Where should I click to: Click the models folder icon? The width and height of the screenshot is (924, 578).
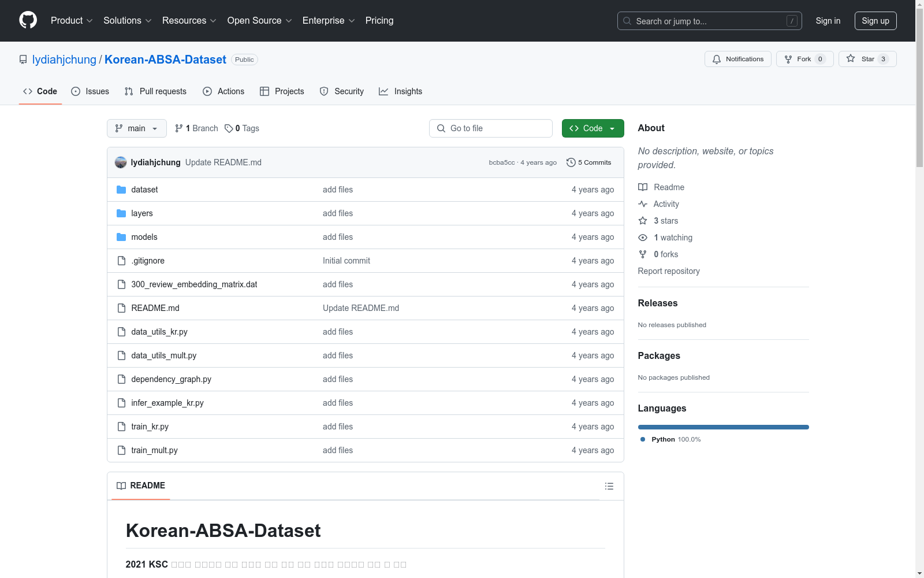coord(121,237)
